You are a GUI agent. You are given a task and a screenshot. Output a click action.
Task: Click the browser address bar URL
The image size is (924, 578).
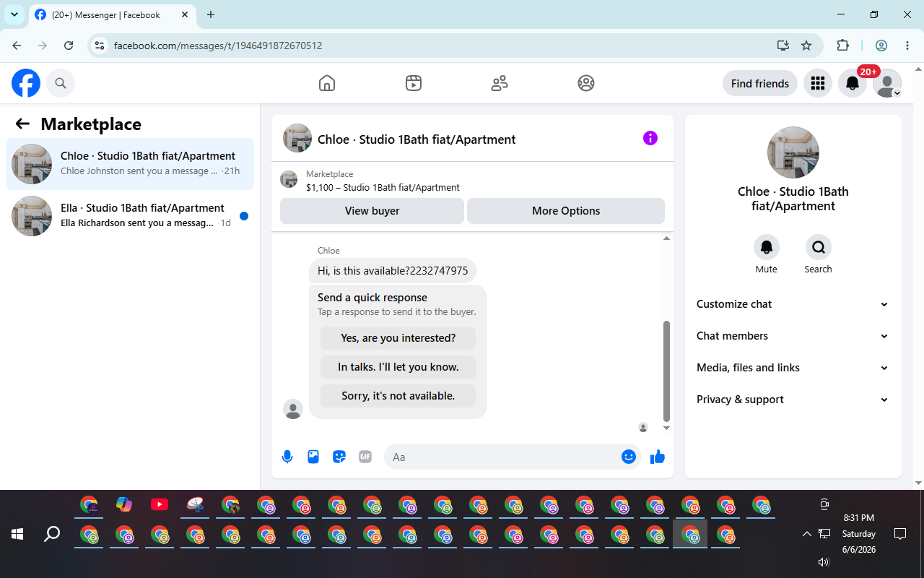tap(218, 46)
